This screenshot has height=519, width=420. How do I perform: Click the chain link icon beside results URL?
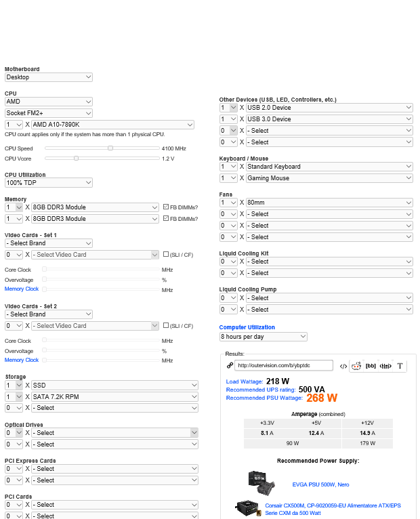(x=230, y=365)
